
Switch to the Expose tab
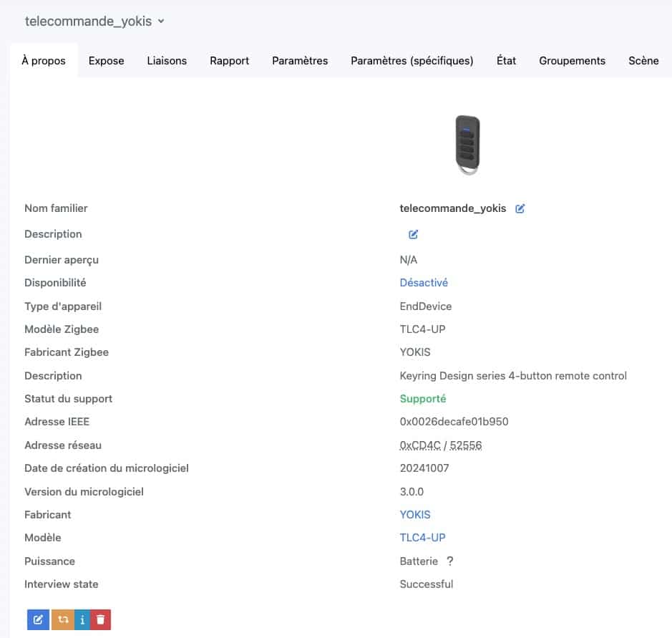107,61
